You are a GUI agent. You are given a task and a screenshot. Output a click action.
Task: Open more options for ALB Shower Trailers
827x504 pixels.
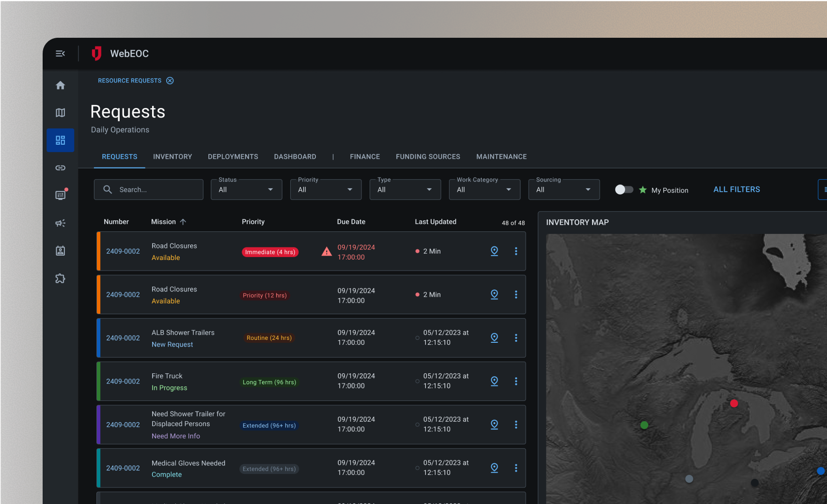tap(516, 338)
